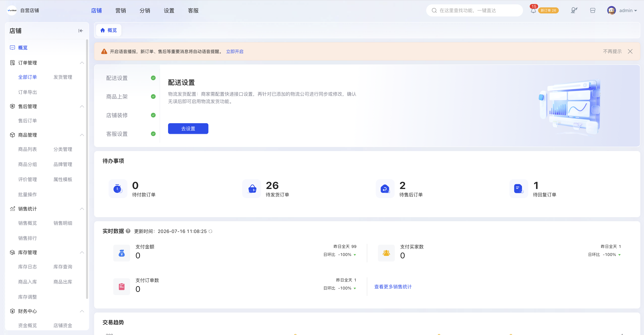The image size is (644, 335).
Task: Click the home icon in 概览 tab
Action: tap(103, 30)
